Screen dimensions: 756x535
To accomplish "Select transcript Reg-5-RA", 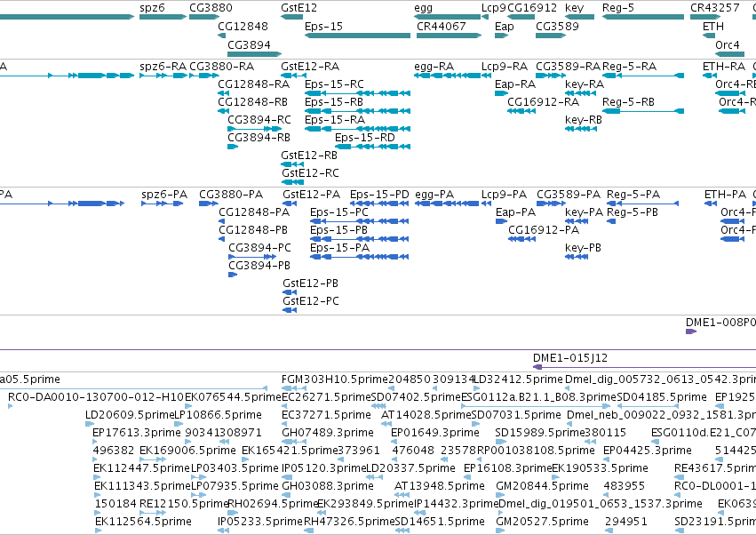I will coord(643,76).
